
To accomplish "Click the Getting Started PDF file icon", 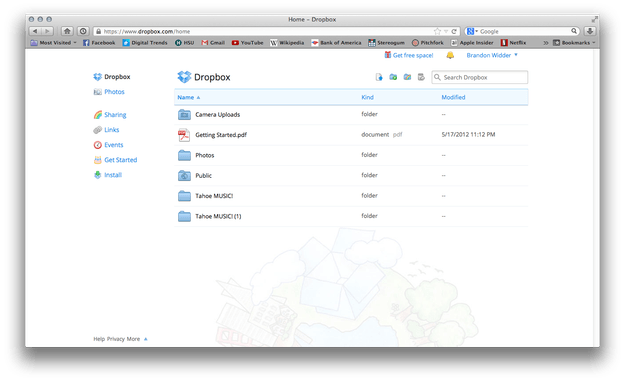I will pos(184,135).
